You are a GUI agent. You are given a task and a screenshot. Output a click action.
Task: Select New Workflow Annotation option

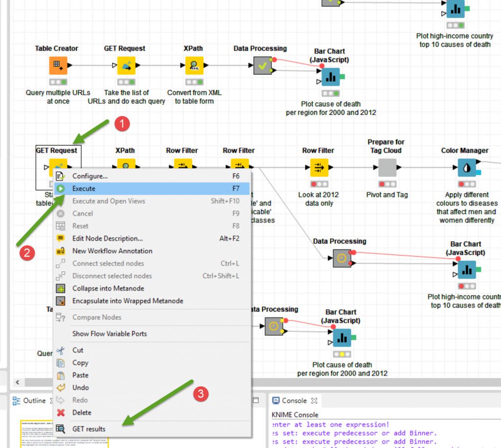112,251
